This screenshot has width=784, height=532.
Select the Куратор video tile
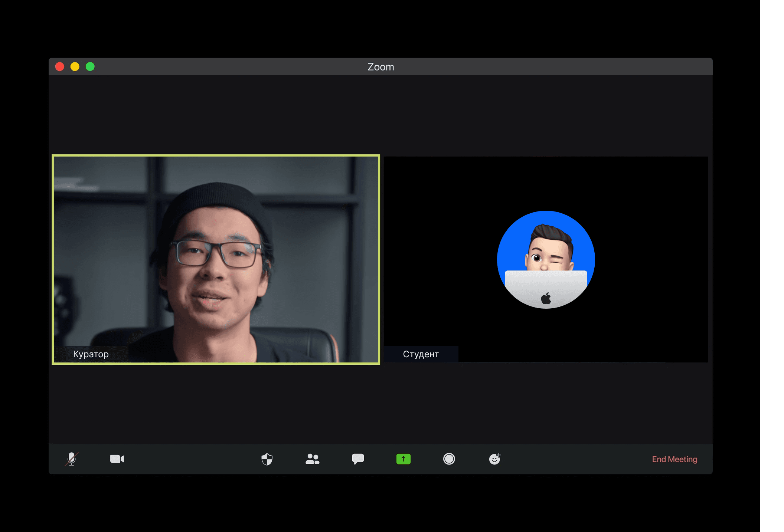[x=216, y=259]
